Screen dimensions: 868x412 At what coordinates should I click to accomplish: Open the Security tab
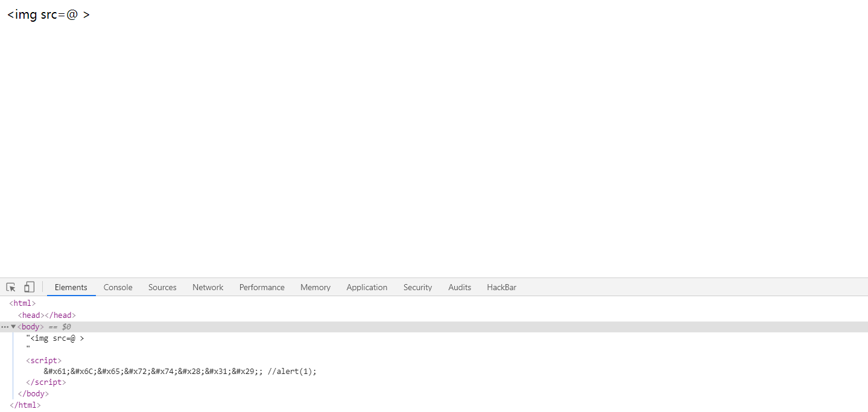click(x=417, y=287)
